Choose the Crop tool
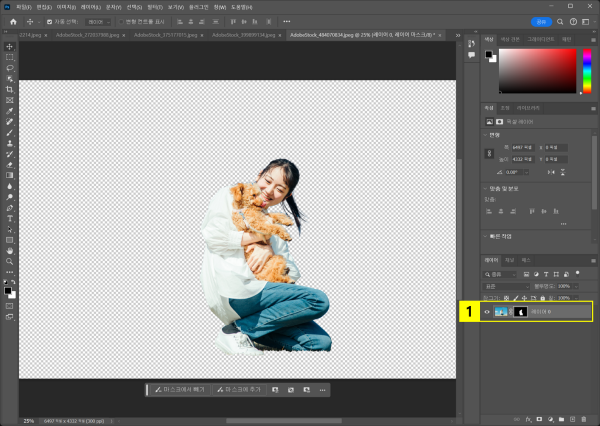The height and width of the screenshot is (426, 600). click(10, 90)
